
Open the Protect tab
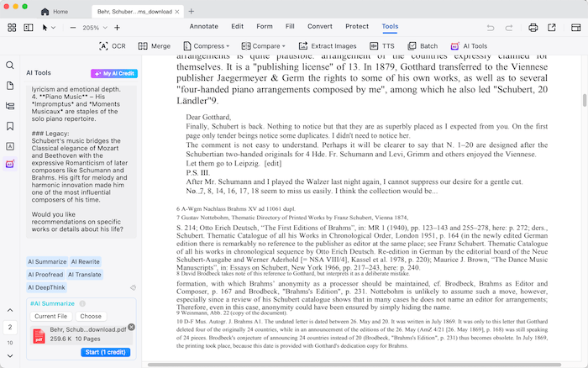pyautogui.click(x=357, y=26)
